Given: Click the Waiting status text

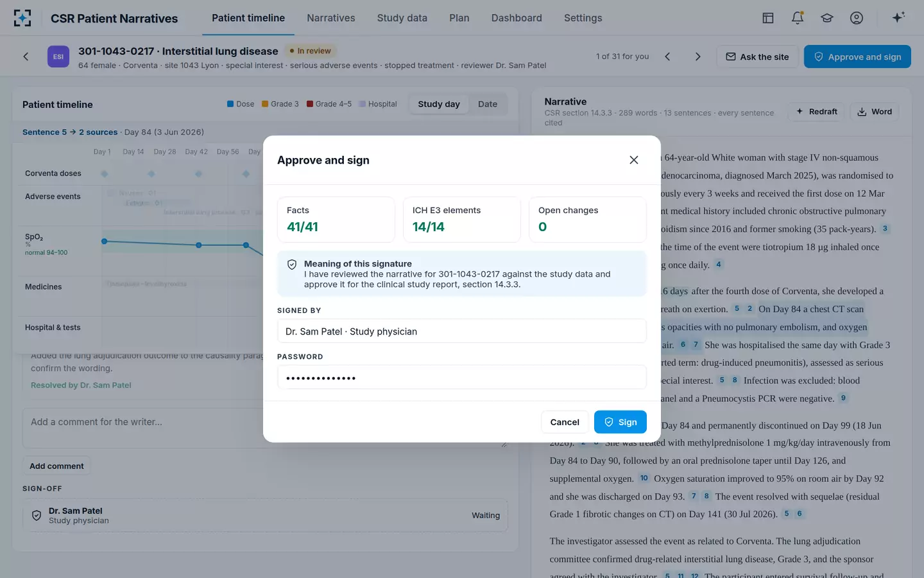Looking at the screenshot, I should 486,516.
